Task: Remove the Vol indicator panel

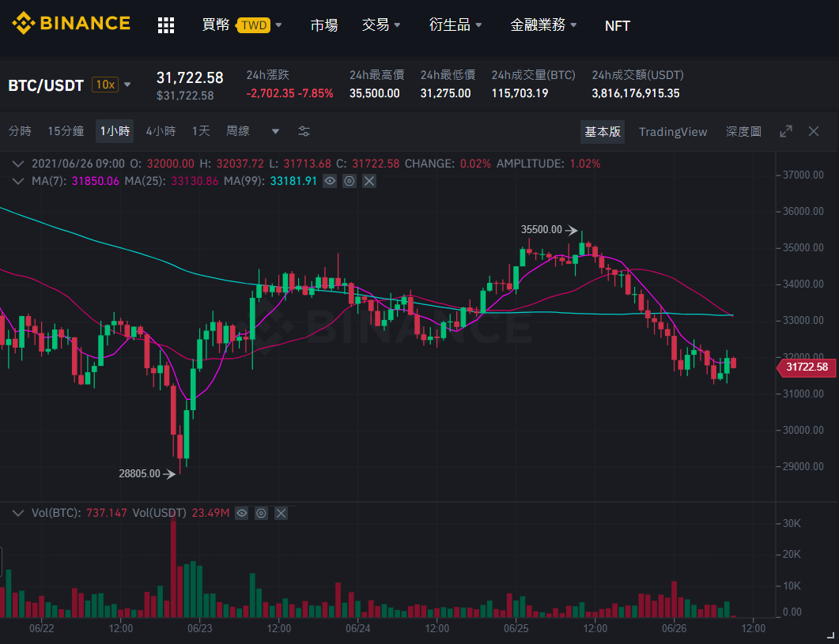Action: tap(281, 514)
